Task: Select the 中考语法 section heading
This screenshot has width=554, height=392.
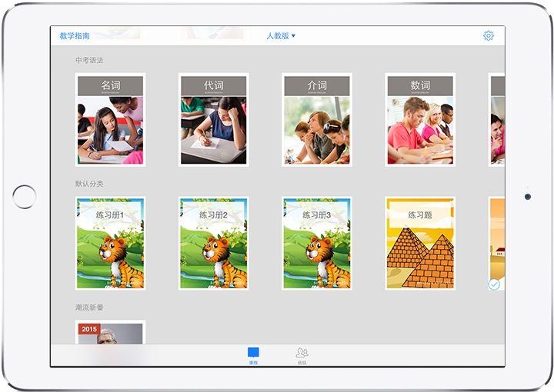Action: tap(89, 60)
